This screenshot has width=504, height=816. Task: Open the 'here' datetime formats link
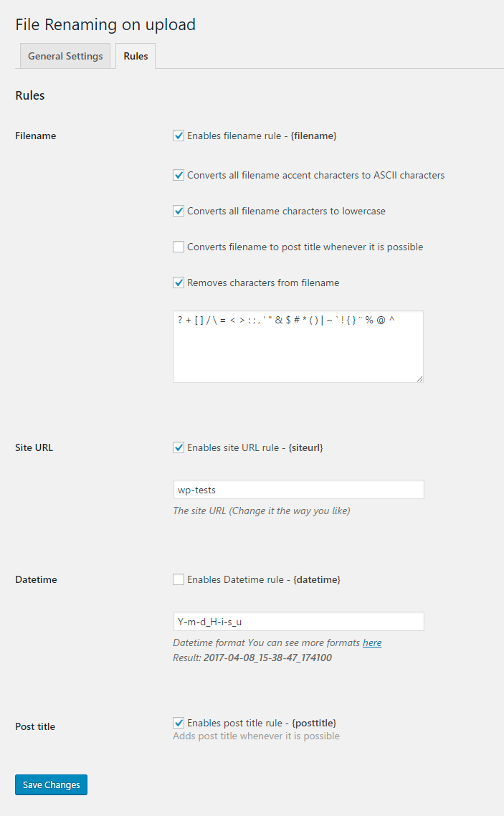click(372, 643)
